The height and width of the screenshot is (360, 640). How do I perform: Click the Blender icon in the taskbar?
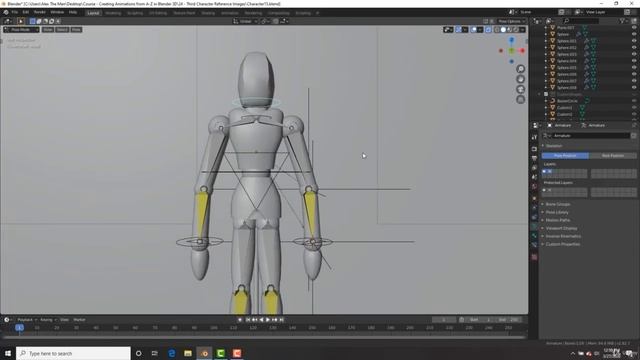[204, 353]
